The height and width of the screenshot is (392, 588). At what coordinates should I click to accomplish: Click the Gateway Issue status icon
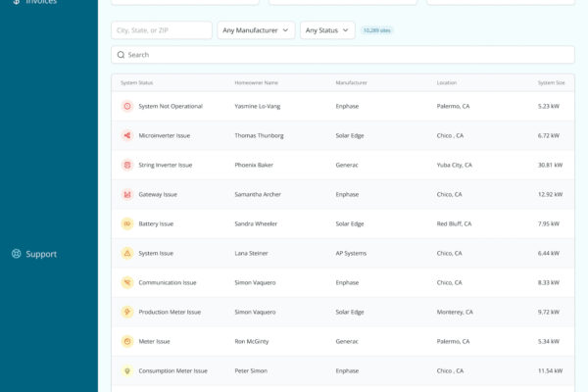click(x=127, y=194)
